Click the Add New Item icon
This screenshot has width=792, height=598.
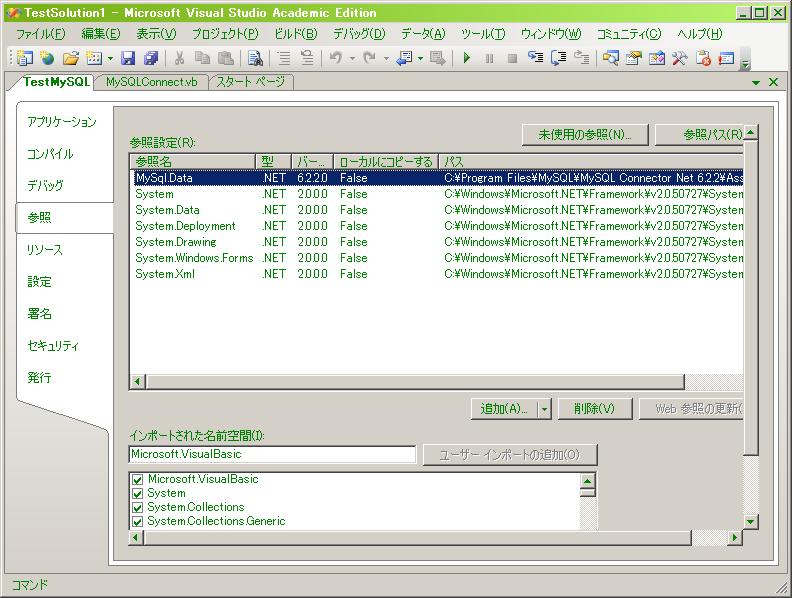tap(94, 58)
